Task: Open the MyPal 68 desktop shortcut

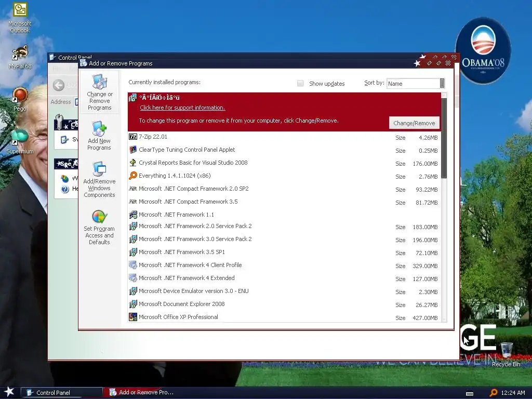Action: 20,57
